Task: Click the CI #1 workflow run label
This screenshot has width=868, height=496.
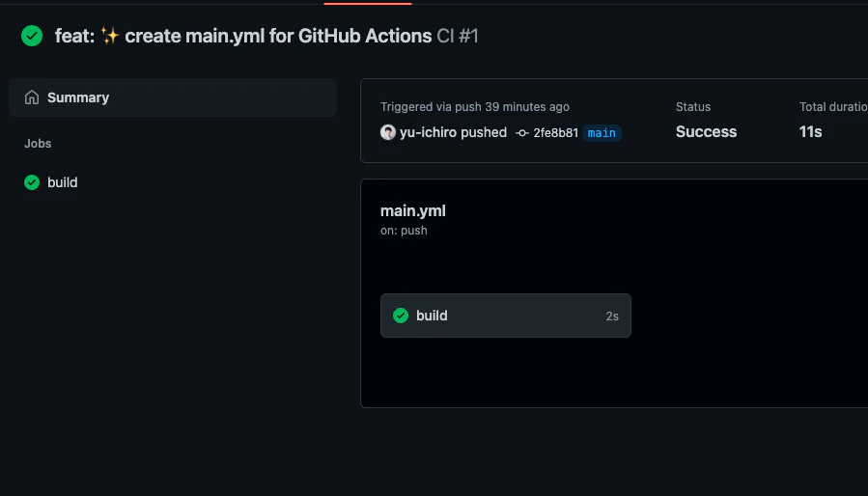Action: (458, 36)
